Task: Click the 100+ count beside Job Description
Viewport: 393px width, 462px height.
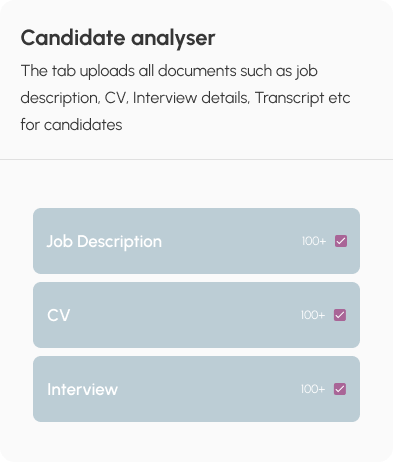Action: 314,241
